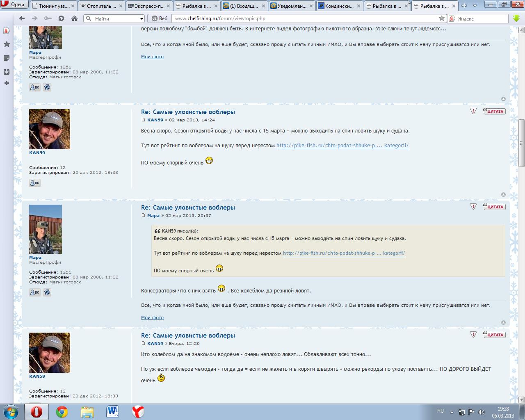This screenshot has width=525, height=420.
Task: Open the browser home page
Action: pyautogui.click(x=74, y=18)
